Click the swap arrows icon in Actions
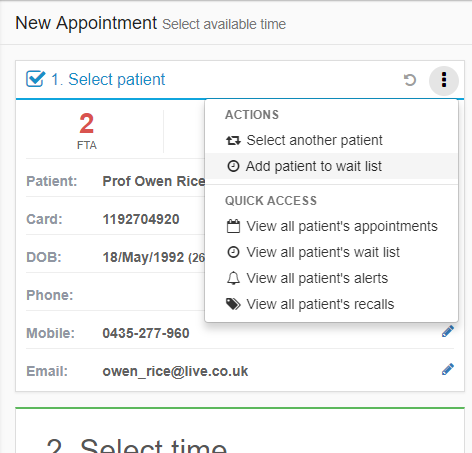This screenshot has height=453, width=472. point(233,141)
